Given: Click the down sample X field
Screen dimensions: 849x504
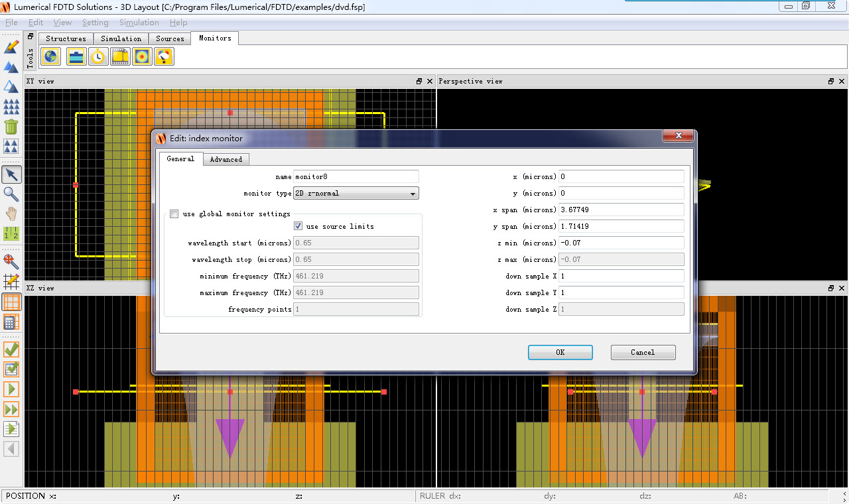Looking at the screenshot, I should 621,276.
